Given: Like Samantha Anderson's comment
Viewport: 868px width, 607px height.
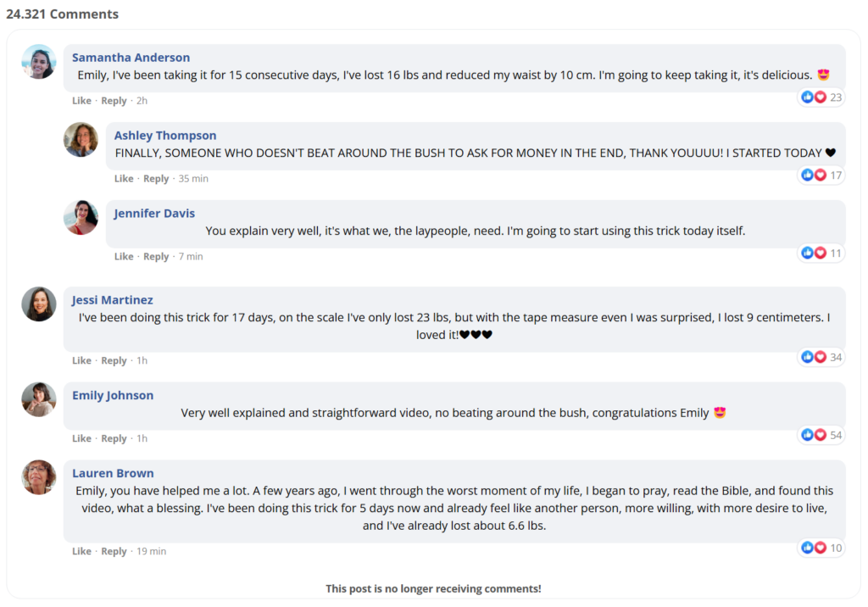Looking at the screenshot, I should coord(81,101).
